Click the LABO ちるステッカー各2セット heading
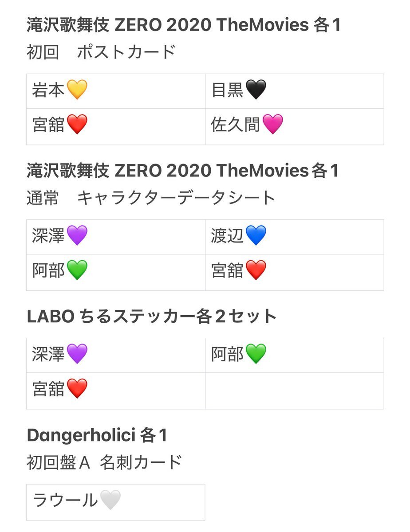 152,317
